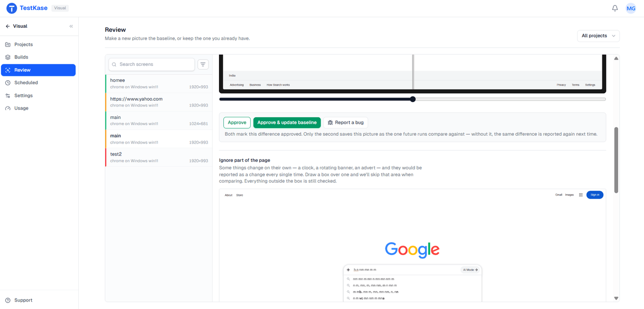The image size is (644, 309).
Task: Click Gmail link in preview
Action: [x=559, y=195]
